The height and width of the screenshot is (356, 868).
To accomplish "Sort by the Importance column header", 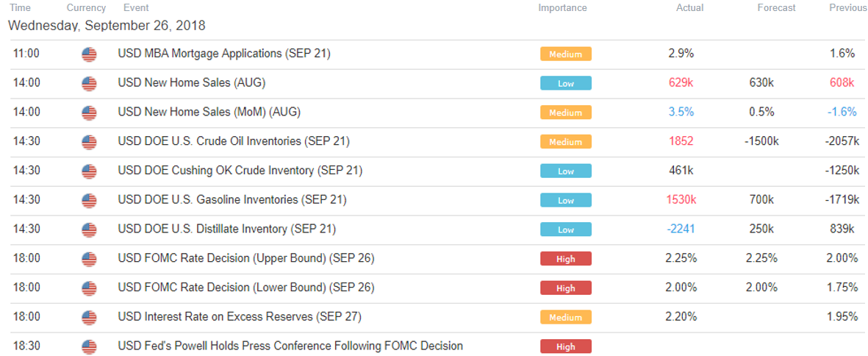I will 562,8.
